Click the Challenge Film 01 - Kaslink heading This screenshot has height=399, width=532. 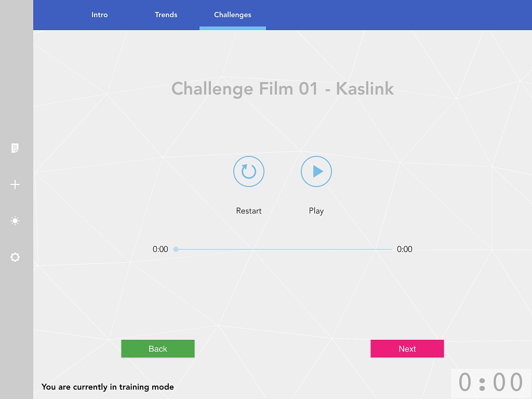[282, 89]
